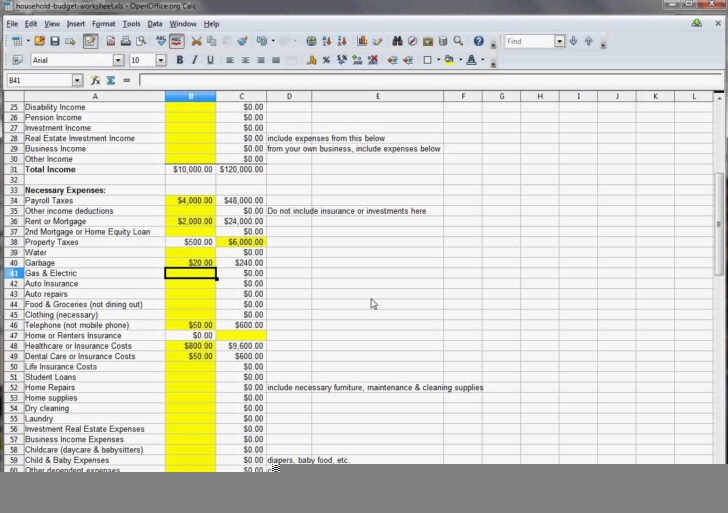Toggle Bold formatting
Screen dimensions: 728x513
[x=180, y=60]
